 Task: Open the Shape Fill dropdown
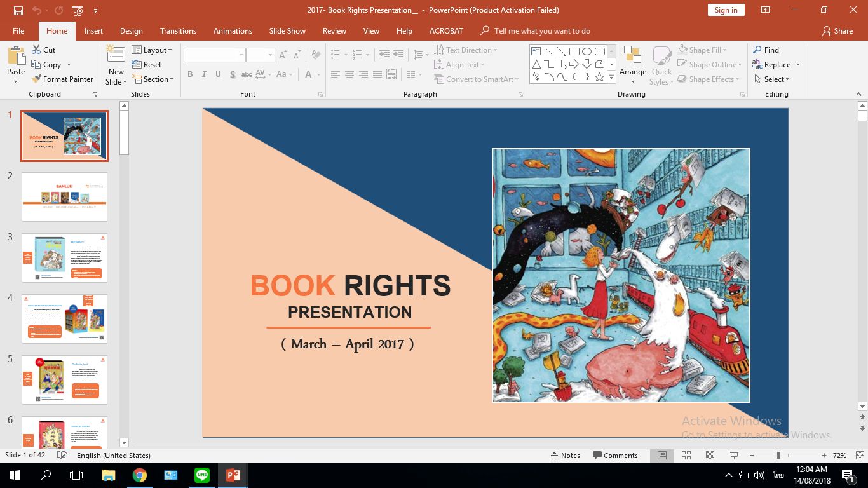pos(703,50)
